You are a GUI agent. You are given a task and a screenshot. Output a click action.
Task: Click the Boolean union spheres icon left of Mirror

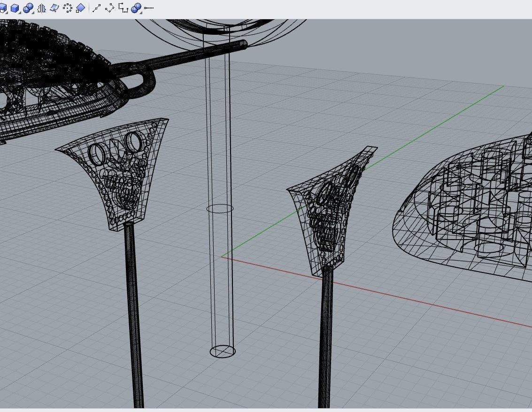28,8
